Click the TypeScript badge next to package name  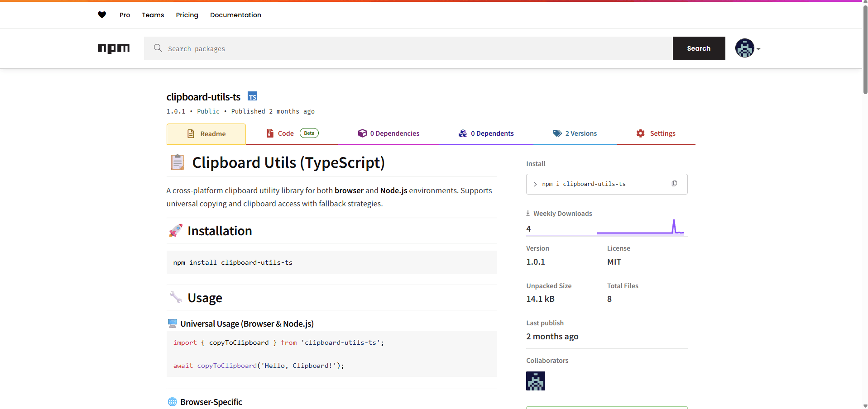click(x=252, y=96)
